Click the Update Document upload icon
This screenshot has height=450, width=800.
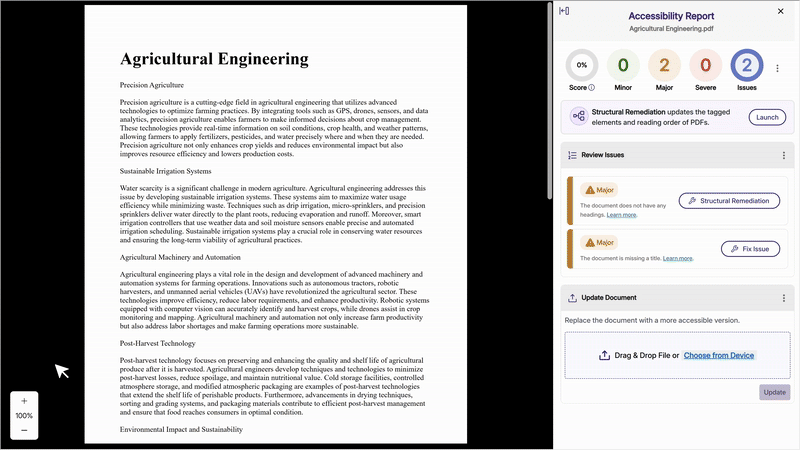coord(572,298)
